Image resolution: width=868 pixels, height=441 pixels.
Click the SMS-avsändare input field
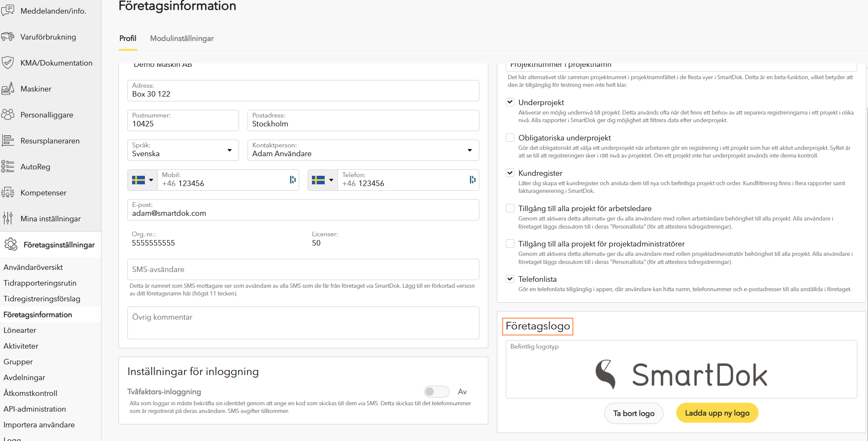(303, 269)
